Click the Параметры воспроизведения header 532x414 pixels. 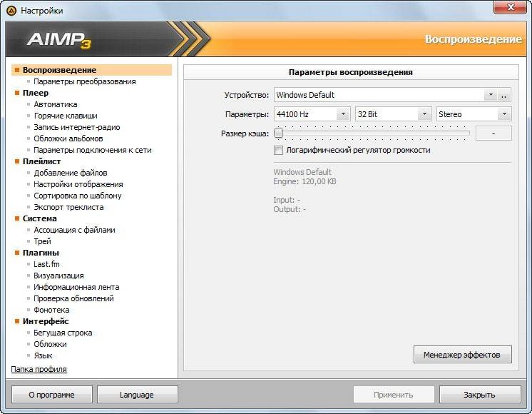click(351, 72)
